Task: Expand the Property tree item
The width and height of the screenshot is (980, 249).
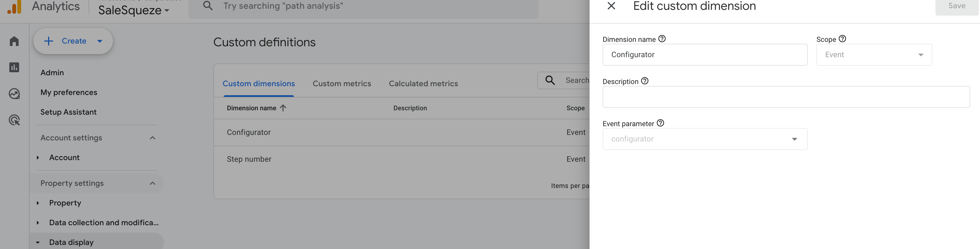Action: (x=38, y=203)
